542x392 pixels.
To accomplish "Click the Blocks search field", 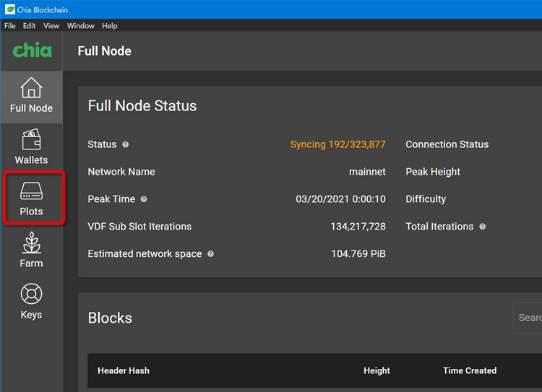I will (x=528, y=318).
